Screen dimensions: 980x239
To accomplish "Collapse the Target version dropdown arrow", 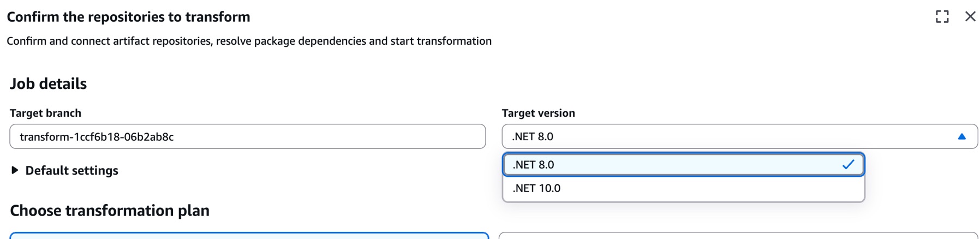I will click(x=961, y=136).
